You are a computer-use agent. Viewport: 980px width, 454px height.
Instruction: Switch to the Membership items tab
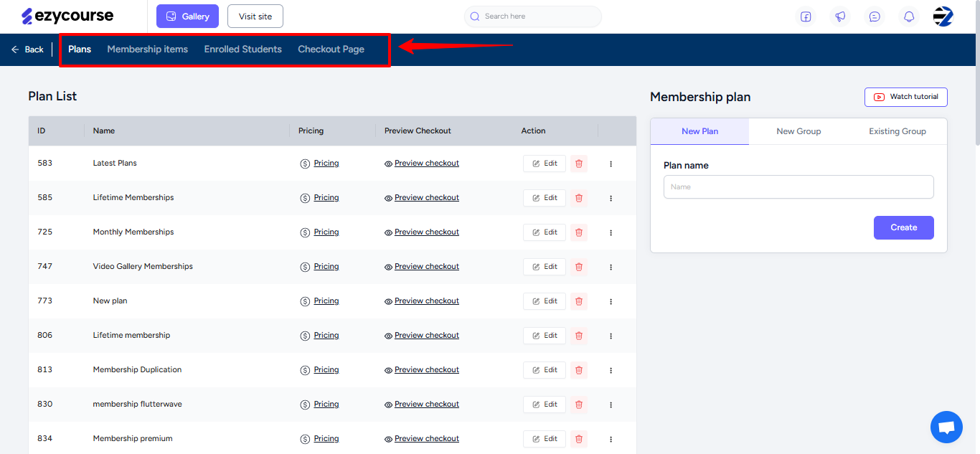pos(148,49)
